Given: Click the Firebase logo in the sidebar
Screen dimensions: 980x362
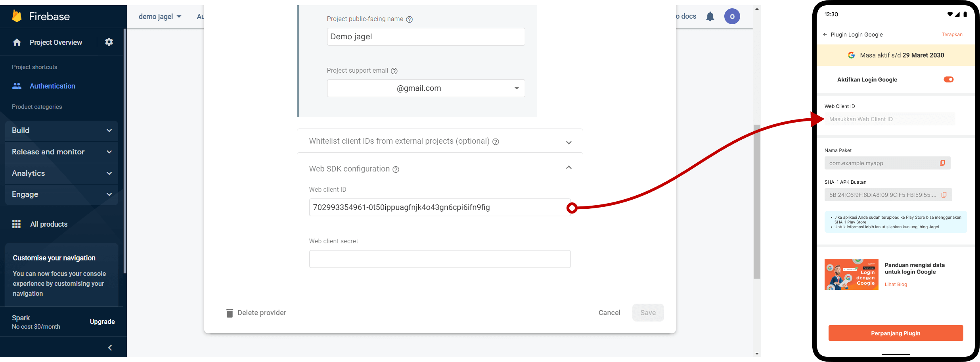Looking at the screenshot, I should 17,16.
